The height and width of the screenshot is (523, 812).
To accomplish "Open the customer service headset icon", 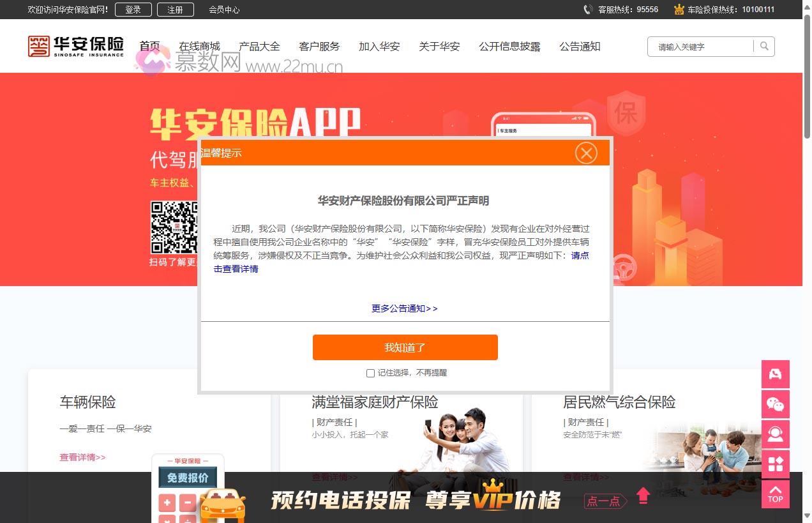I will coord(775,434).
